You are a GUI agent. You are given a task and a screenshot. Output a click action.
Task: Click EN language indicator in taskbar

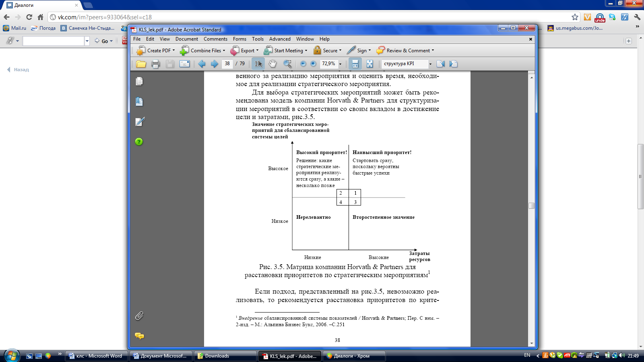point(527,356)
